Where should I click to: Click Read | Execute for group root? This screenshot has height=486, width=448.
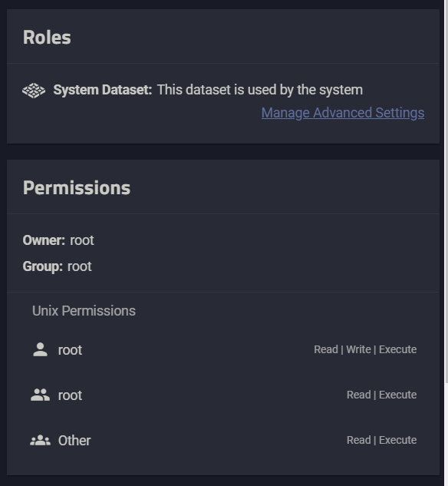[x=382, y=395]
